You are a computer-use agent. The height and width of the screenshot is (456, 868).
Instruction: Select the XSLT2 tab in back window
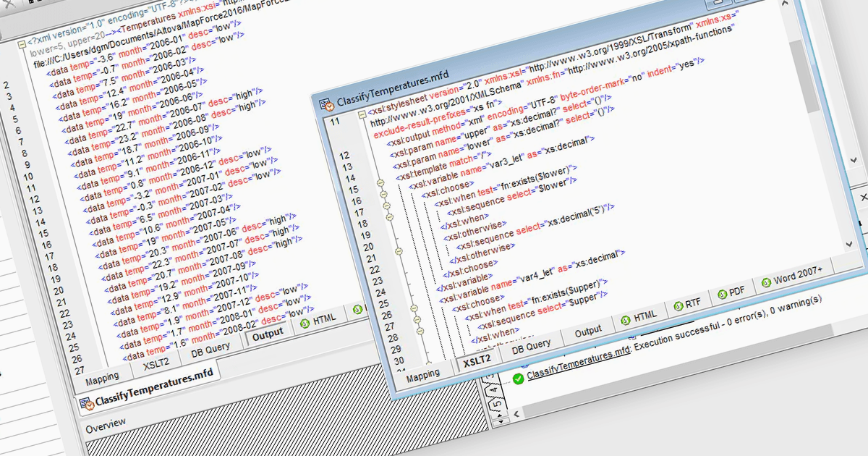coord(156,364)
